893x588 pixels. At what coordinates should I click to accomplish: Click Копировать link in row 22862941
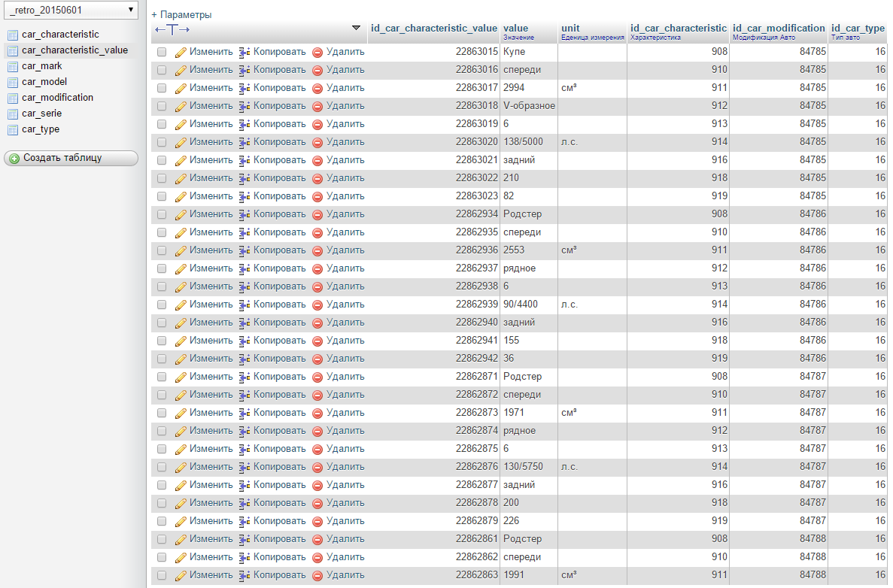coord(280,341)
